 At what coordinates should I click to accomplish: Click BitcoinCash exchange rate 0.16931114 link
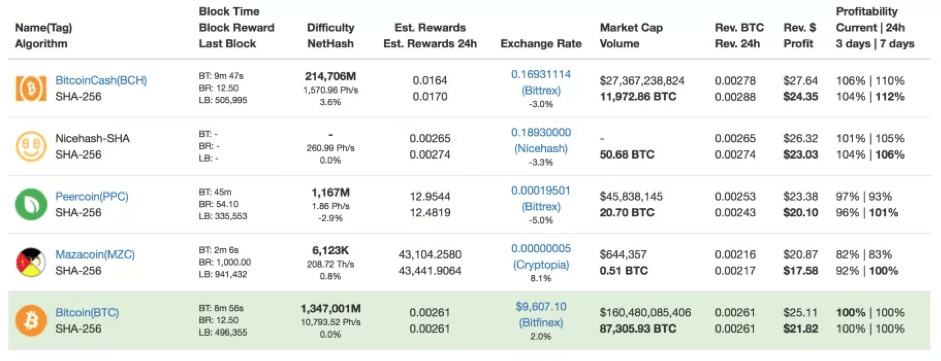click(x=541, y=74)
